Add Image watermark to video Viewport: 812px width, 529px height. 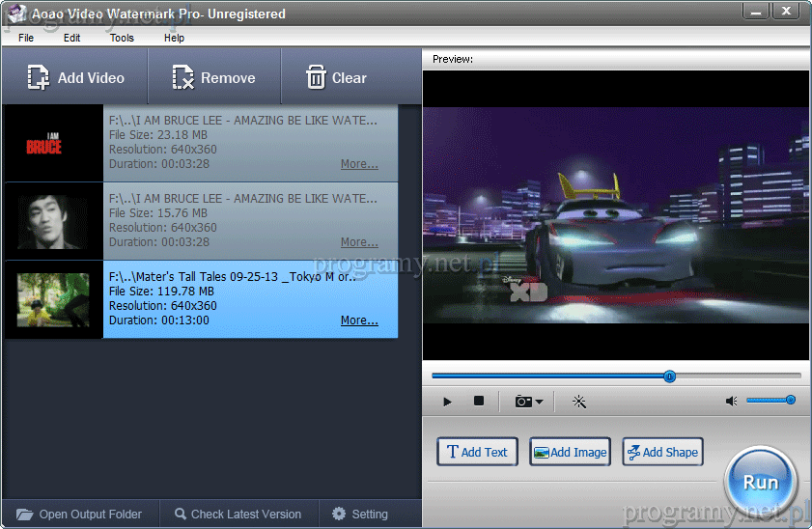pos(570,452)
